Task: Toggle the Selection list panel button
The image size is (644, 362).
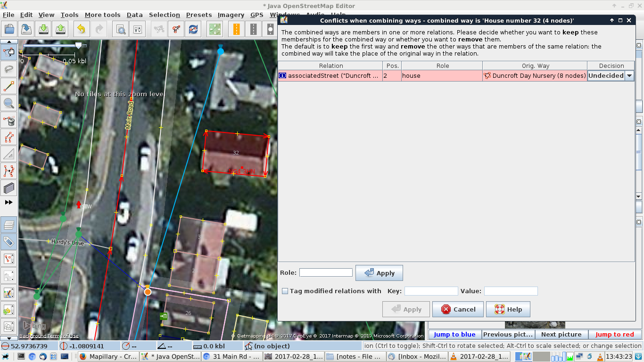Action: tap(9, 259)
